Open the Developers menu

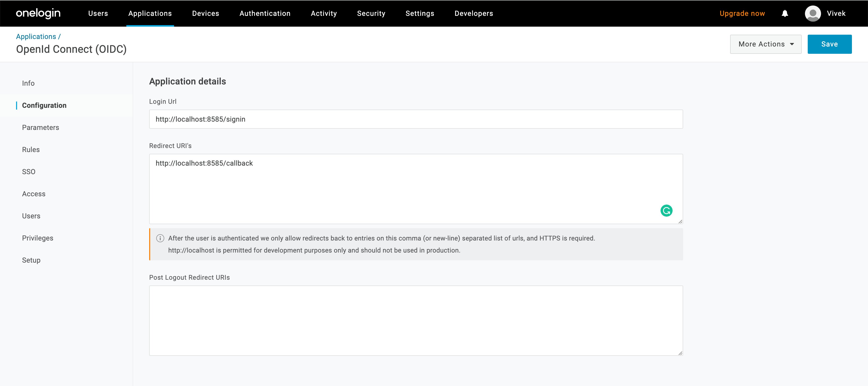coord(474,14)
